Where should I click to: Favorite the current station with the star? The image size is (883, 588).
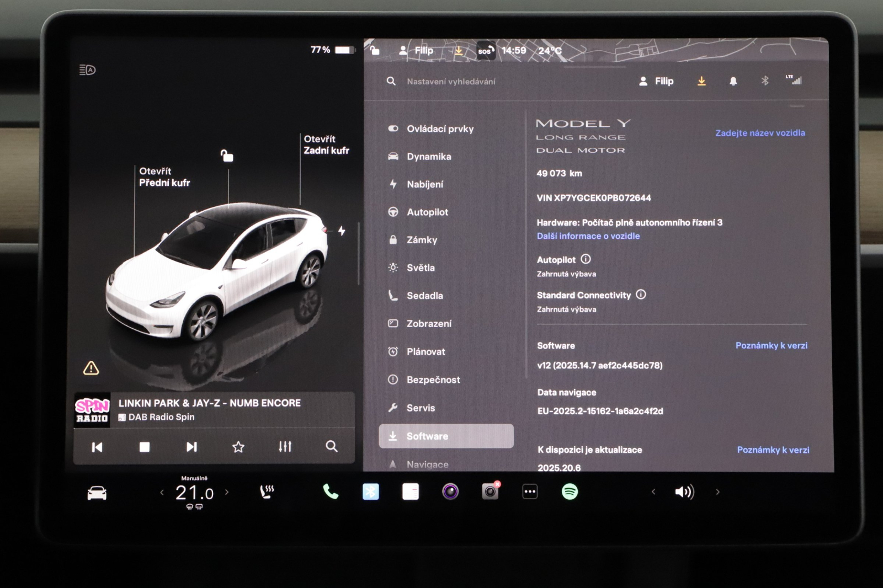click(x=238, y=447)
